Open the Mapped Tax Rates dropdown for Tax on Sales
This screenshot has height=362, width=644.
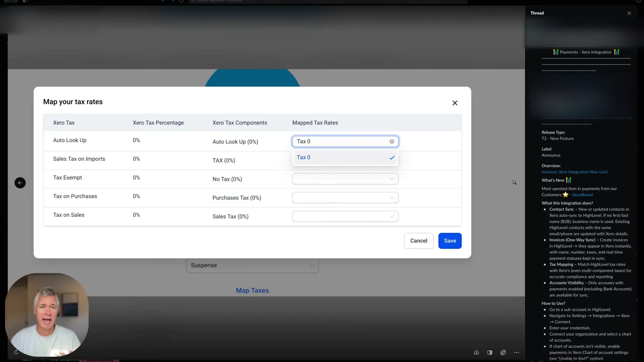[x=345, y=217]
